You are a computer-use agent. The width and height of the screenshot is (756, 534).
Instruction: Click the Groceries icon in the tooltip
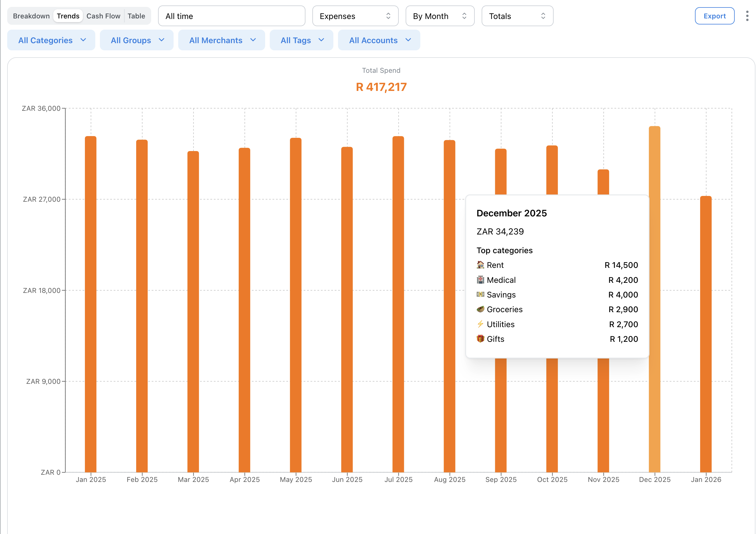point(480,309)
